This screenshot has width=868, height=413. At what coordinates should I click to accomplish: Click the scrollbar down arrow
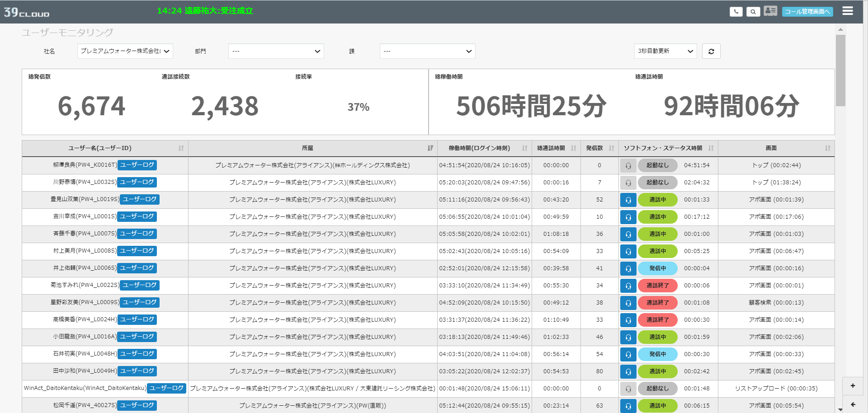[x=840, y=409]
